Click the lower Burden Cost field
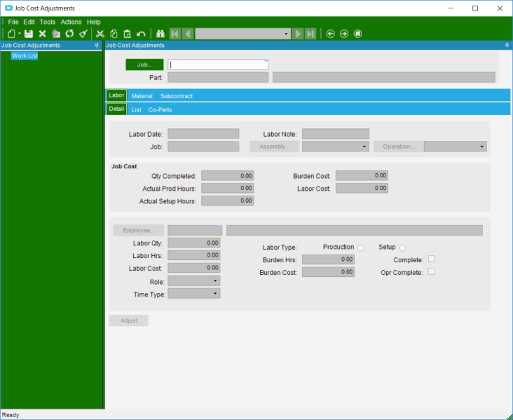Viewport: 513px width, 420px height. coord(328,272)
